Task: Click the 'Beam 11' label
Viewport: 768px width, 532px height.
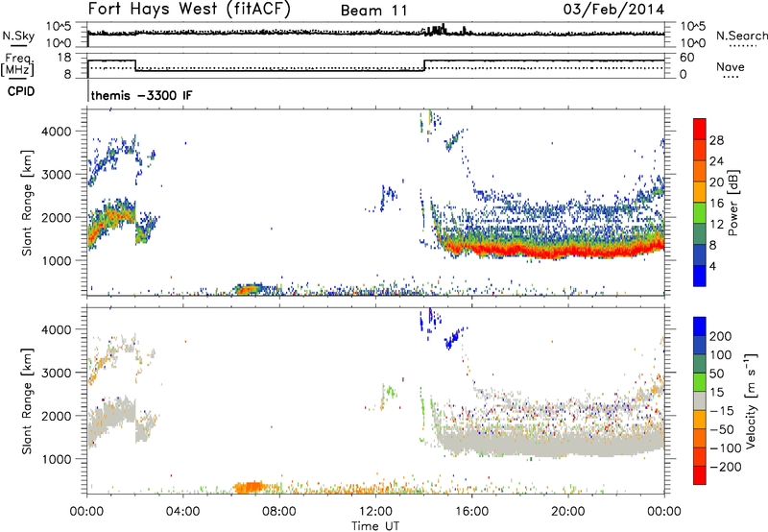Action: [374, 11]
